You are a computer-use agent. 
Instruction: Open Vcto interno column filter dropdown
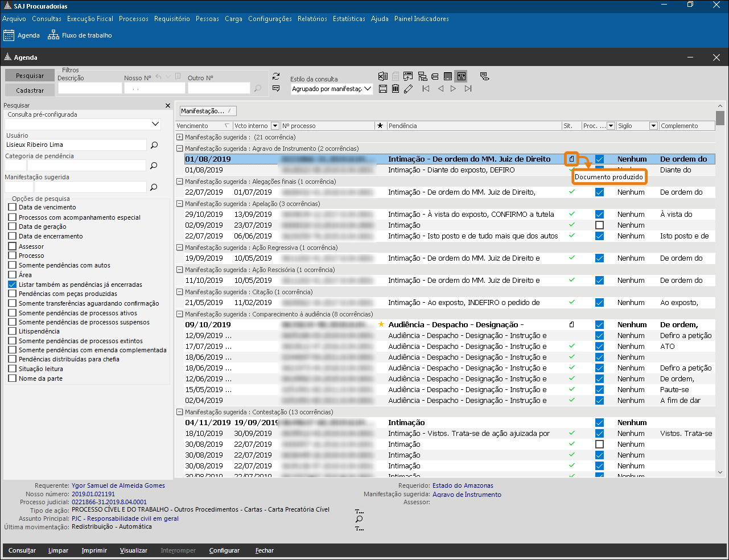click(x=275, y=126)
